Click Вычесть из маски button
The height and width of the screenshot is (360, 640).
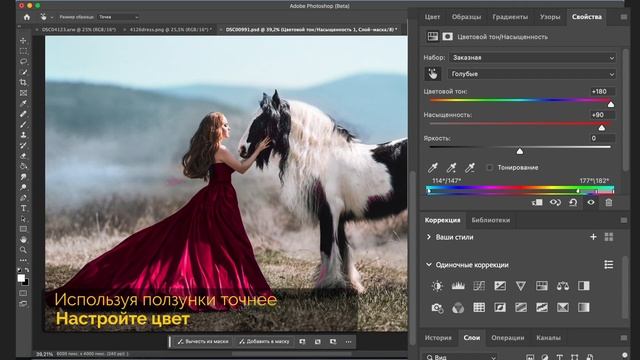(x=203, y=342)
